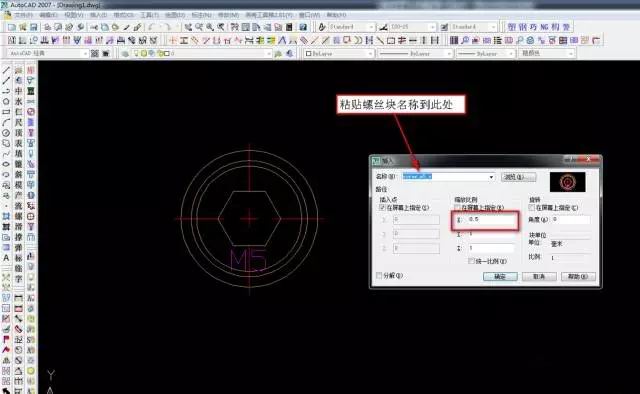The image size is (640, 394).
Task: Click the Y scale input field
Action: (x=491, y=234)
